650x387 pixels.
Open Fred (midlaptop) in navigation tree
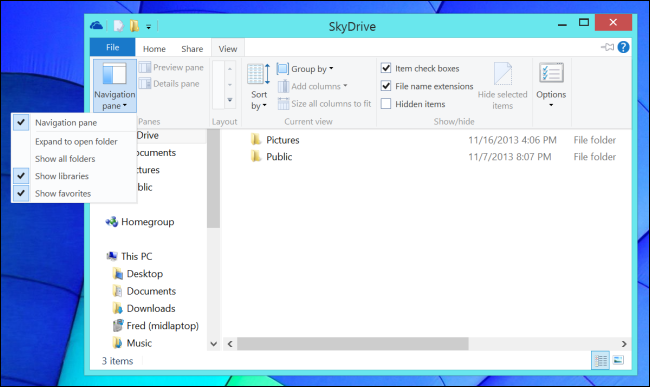162,326
